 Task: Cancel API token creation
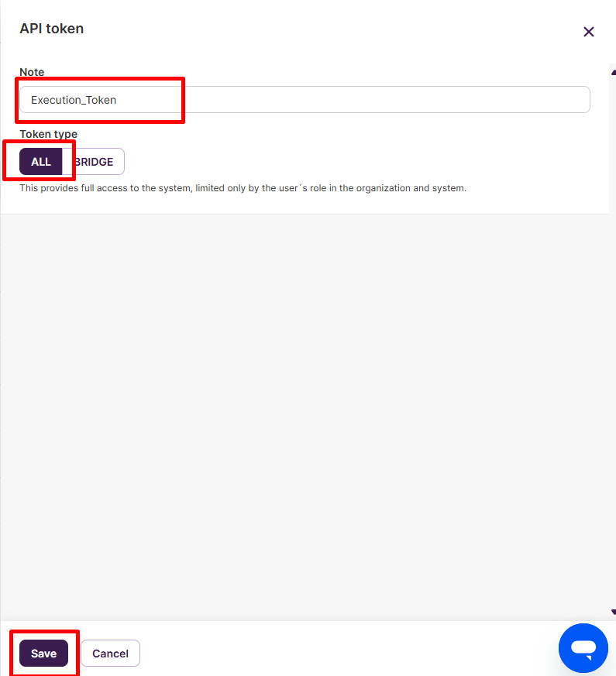(111, 653)
